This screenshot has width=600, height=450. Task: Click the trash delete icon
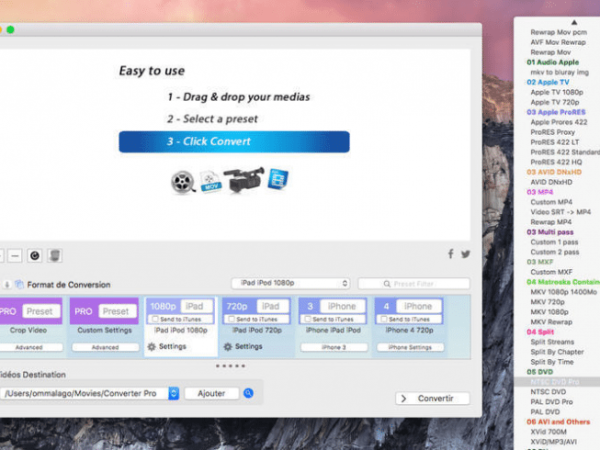[x=55, y=256]
